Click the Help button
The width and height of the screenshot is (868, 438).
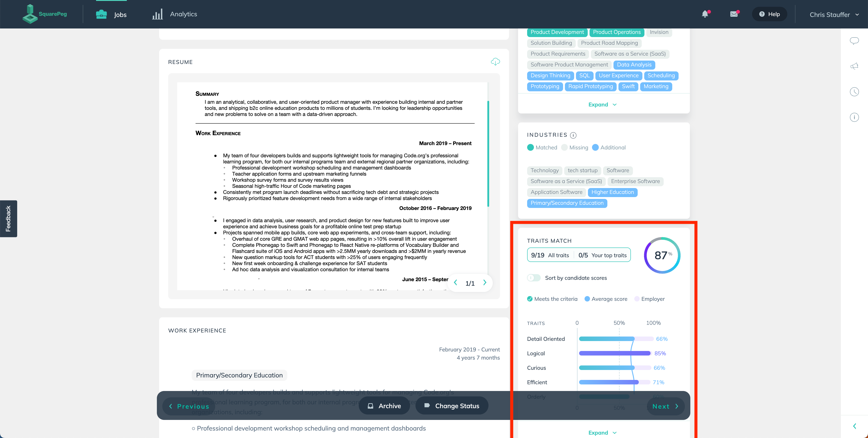(770, 14)
